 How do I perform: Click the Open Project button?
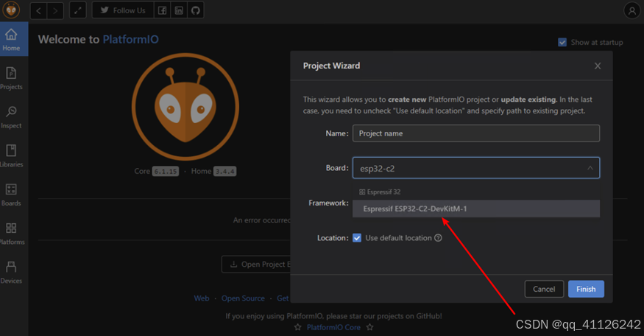tap(256, 264)
